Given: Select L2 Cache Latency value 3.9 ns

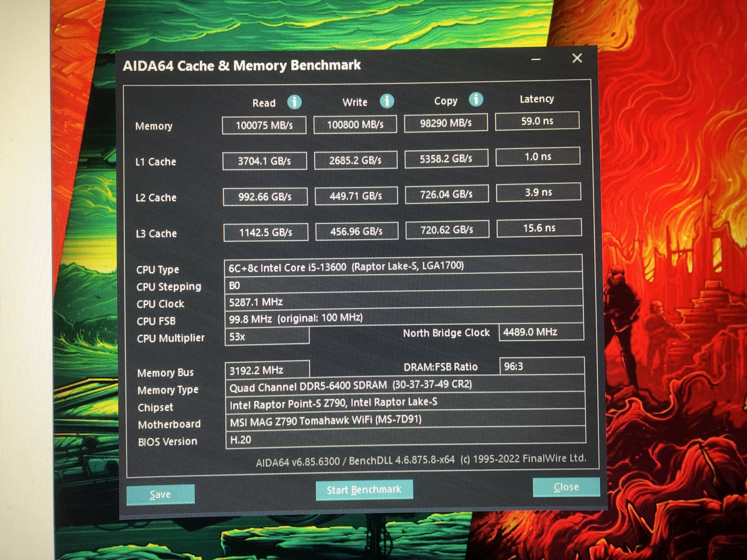Looking at the screenshot, I should click(x=539, y=192).
